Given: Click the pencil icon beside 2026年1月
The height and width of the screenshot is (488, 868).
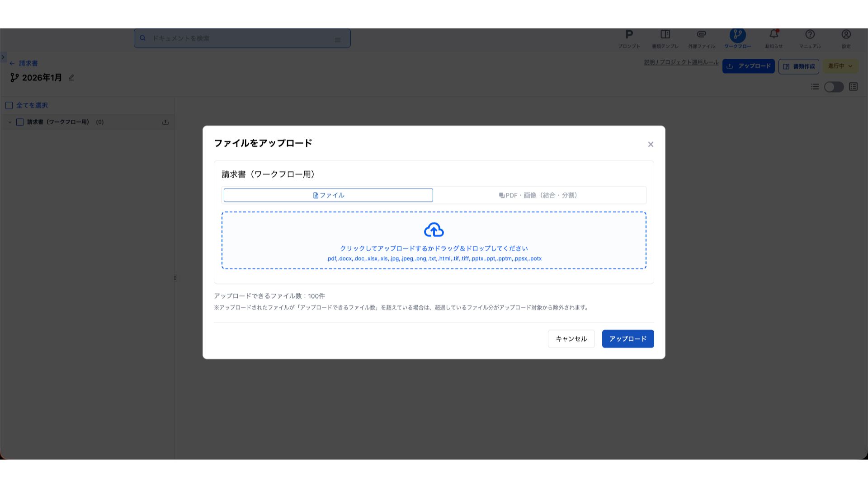Looking at the screenshot, I should coord(71,78).
